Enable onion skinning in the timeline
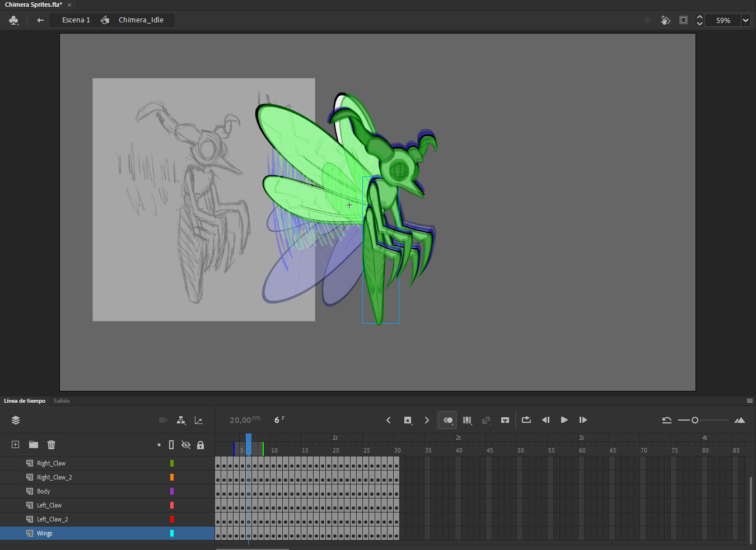 pyautogui.click(x=447, y=420)
